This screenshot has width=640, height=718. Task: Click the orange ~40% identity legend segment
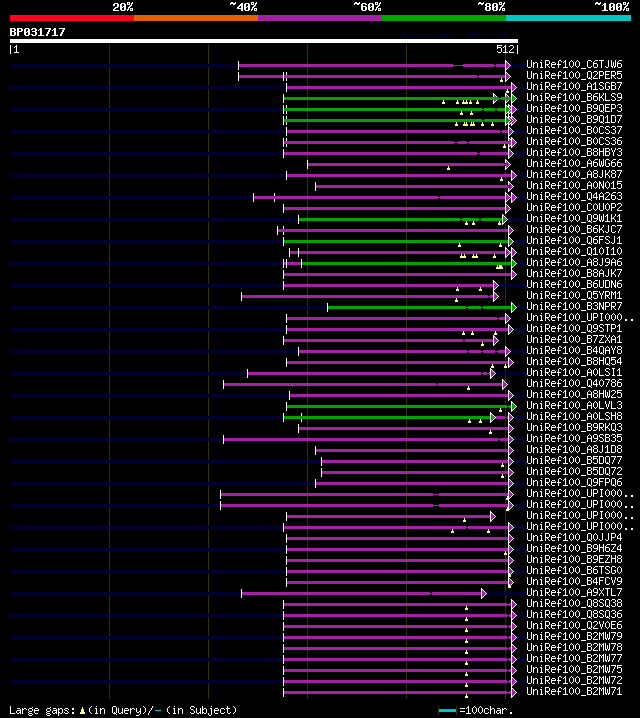pyautogui.click(x=196, y=18)
